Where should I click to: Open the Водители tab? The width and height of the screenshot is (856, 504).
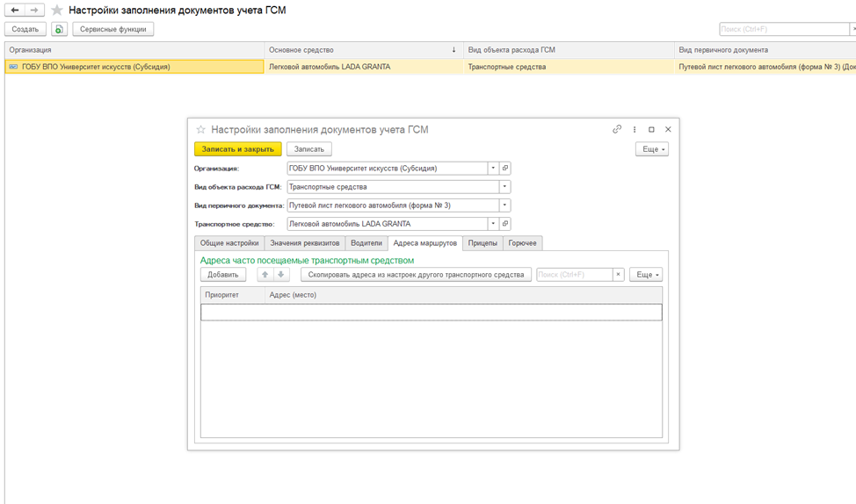(x=366, y=243)
